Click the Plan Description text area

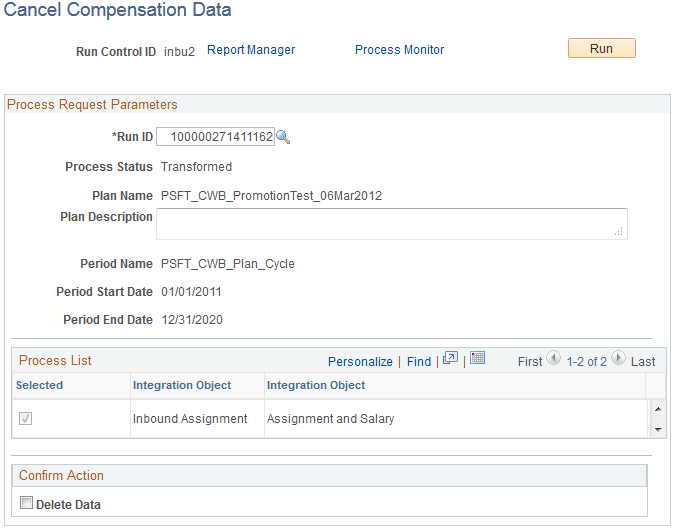coord(392,224)
